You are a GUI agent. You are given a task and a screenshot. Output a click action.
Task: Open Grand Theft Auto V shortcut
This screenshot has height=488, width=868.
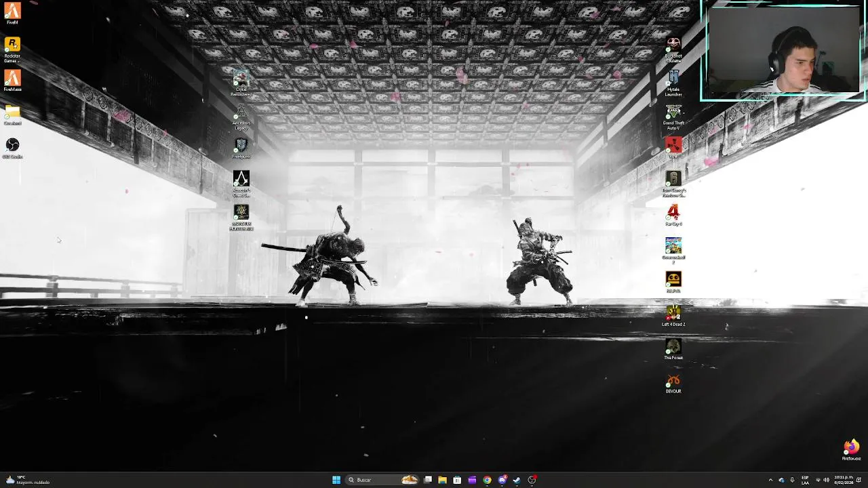673,117
